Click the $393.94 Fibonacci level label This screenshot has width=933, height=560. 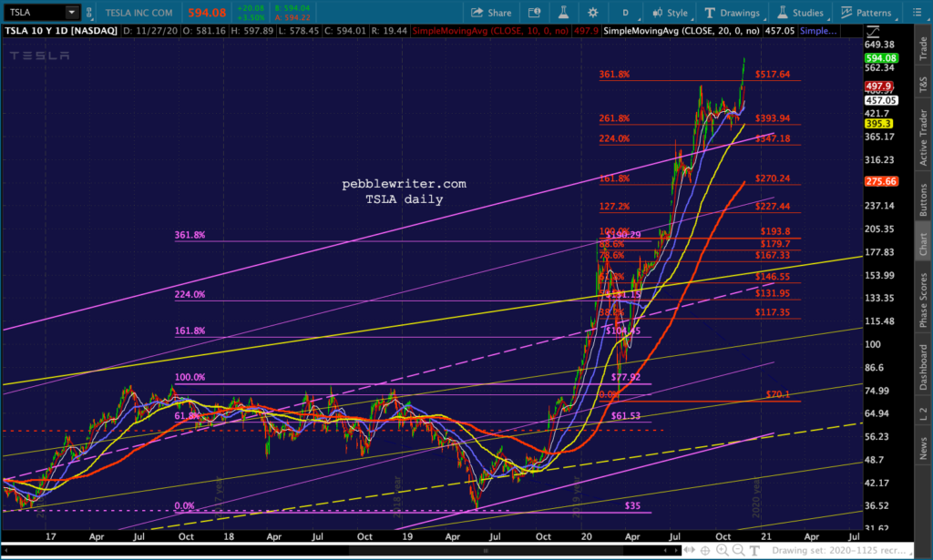773,118
